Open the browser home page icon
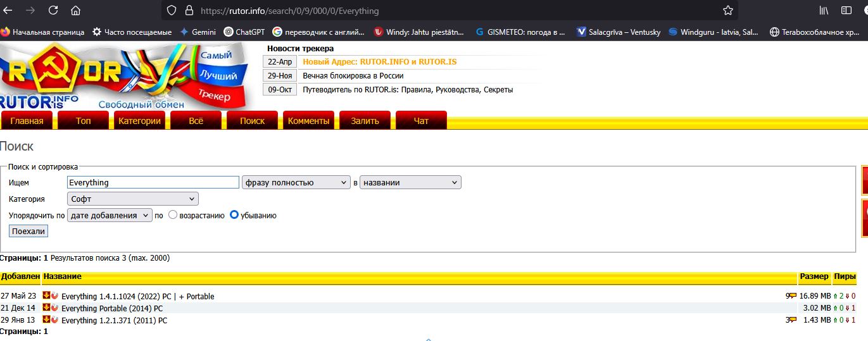Image resolution: width=868 pixels, height=341 pixels. 75,10
